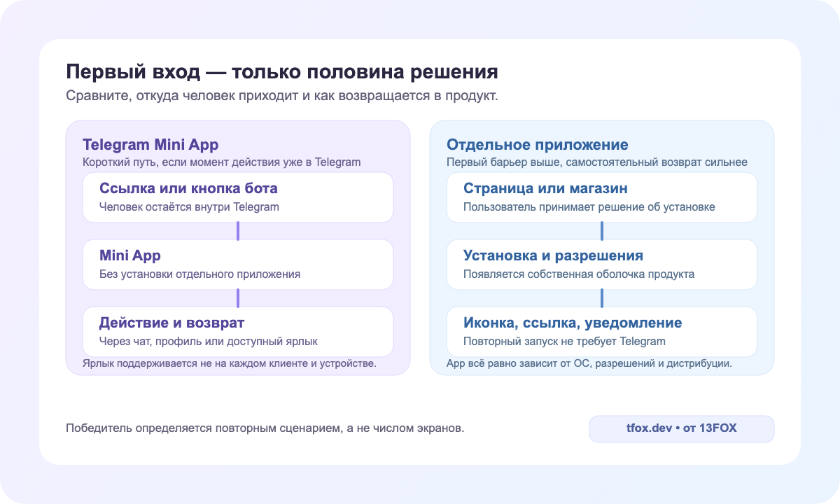This screenshot has width=840, height=504.
Task: Select the 'Действие и возврат' card
Action: 238,332
